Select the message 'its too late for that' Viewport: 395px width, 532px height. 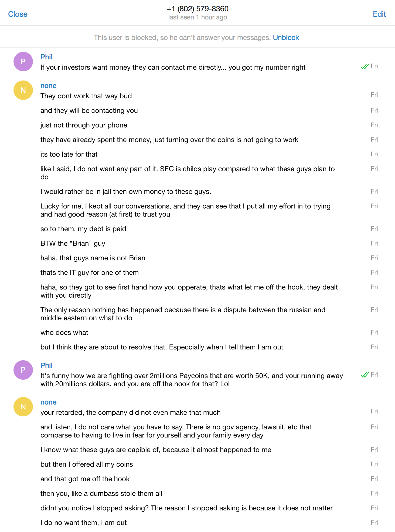pyautogui.click(x=69, y=154)
